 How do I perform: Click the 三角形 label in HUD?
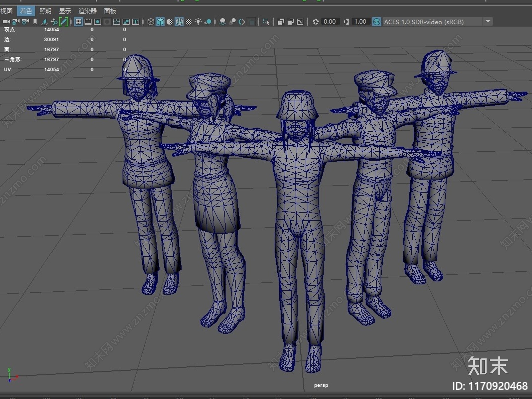pyautogui.click(x=13, y=60)
